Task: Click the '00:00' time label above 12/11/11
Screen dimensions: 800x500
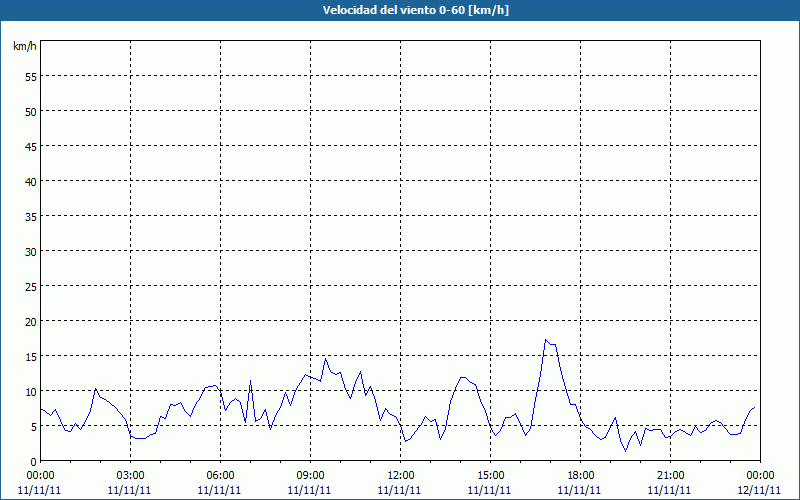Action: [760, 476]
